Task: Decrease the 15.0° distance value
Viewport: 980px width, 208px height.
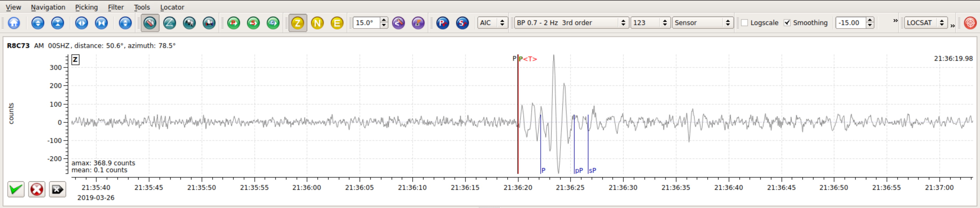Action: 384,26
